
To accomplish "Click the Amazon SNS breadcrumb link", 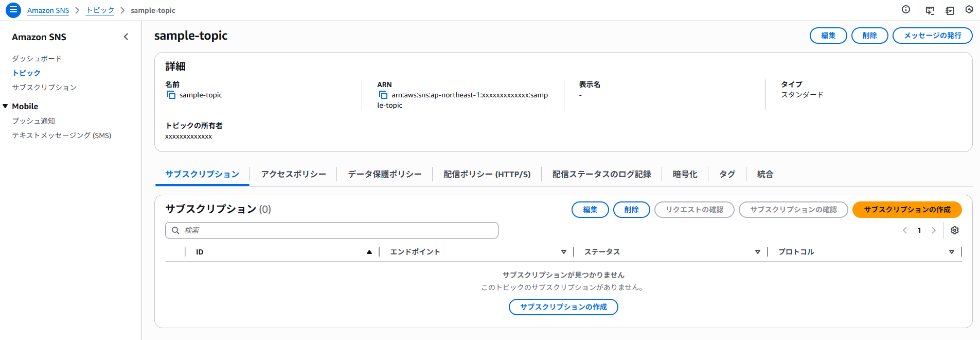I will point(48,10).
